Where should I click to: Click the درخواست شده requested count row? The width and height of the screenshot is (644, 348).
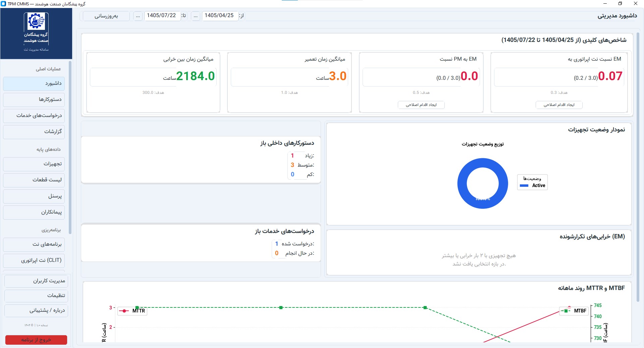pyautogui.click(x=294, y=244)
